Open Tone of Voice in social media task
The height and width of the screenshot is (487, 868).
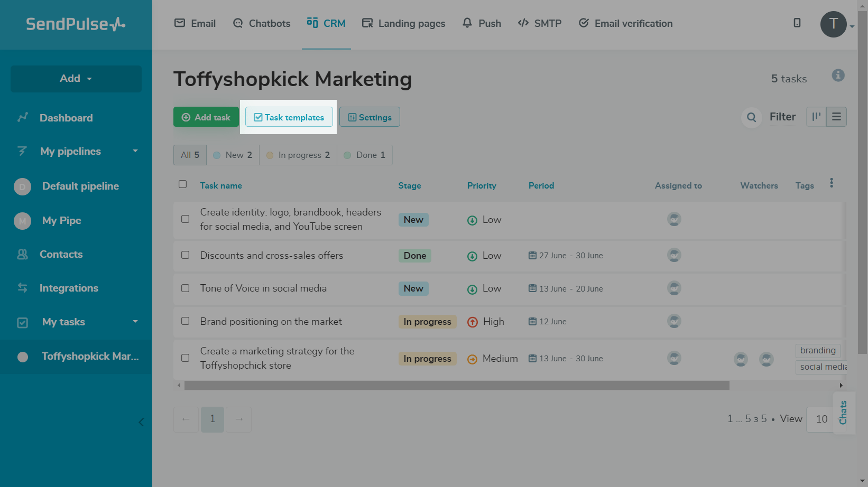tap(263, 288)
